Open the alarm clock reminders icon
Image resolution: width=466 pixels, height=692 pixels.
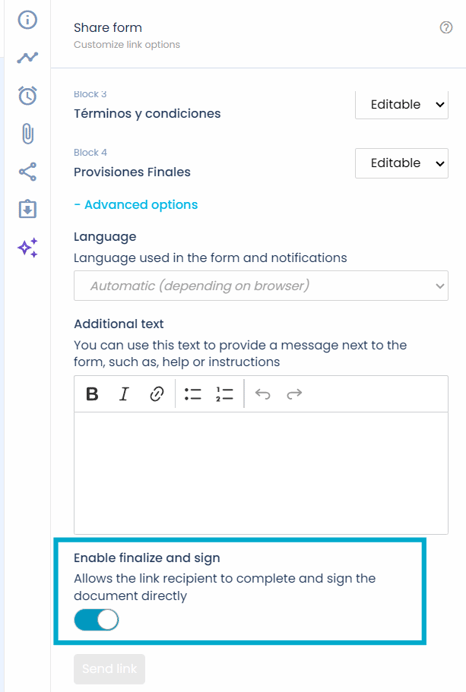click(x=27, y=95)
